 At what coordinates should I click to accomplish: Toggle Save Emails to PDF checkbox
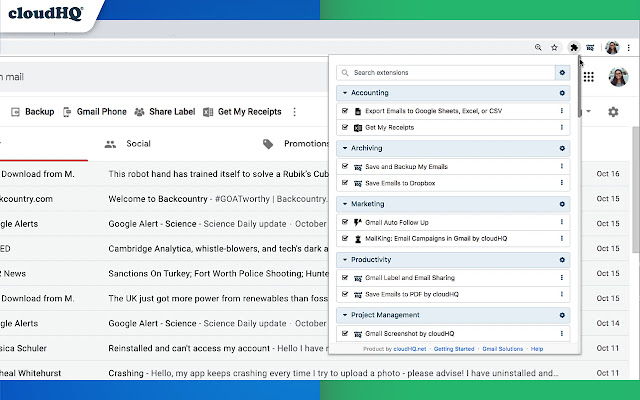[x=345, y=294]
